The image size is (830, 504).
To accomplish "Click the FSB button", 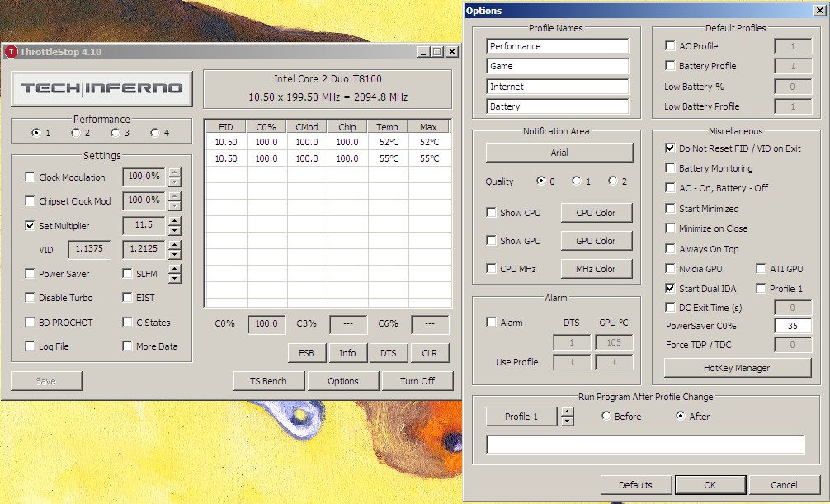I will (x=306, y=353).
